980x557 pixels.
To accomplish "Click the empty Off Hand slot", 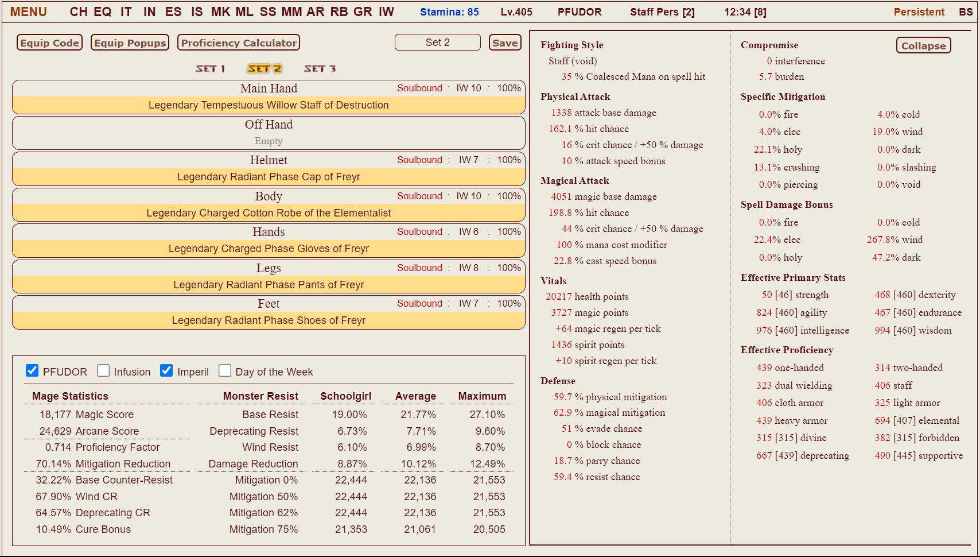I will tap(269, 141).
